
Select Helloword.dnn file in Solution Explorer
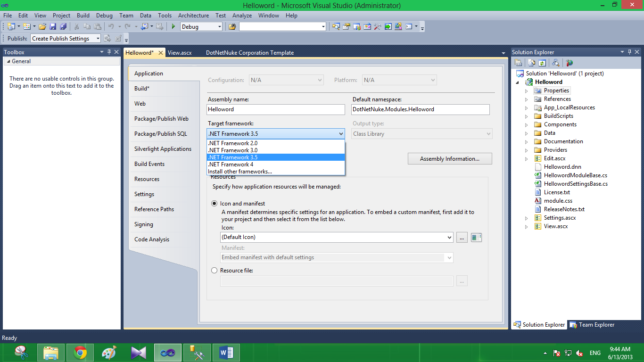click(x=562, y=167)
